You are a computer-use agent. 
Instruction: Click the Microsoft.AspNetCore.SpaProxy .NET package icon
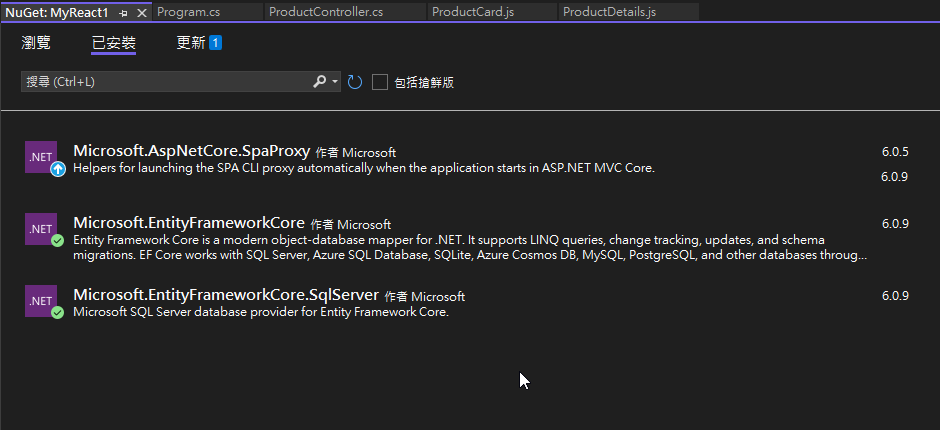click(41, 157)
